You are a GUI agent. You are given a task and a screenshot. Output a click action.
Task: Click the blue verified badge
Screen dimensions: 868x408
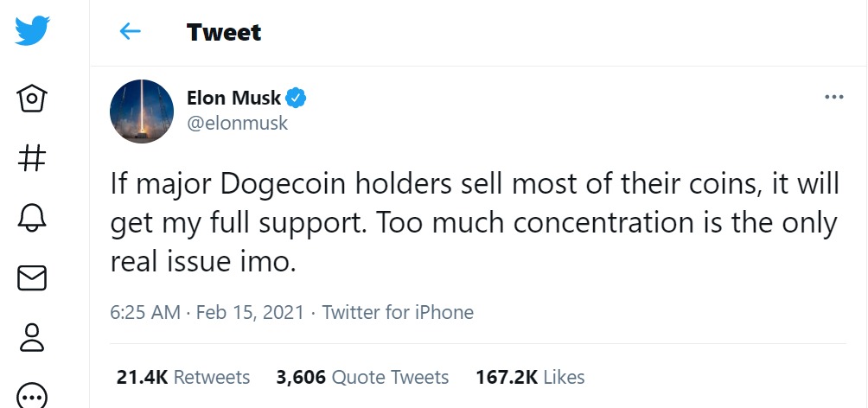(x=297, y=98)
